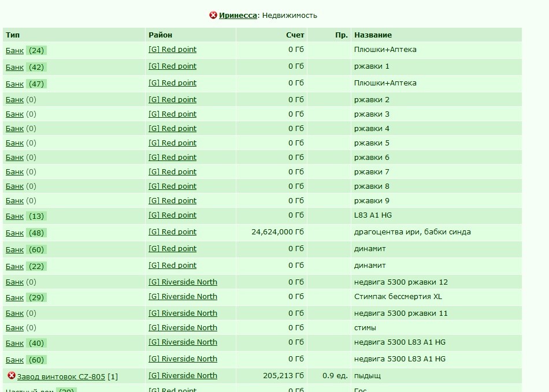Open the Банк link with count (47)
The width and height of the screenshot is (549, 392).
[14, 84]
